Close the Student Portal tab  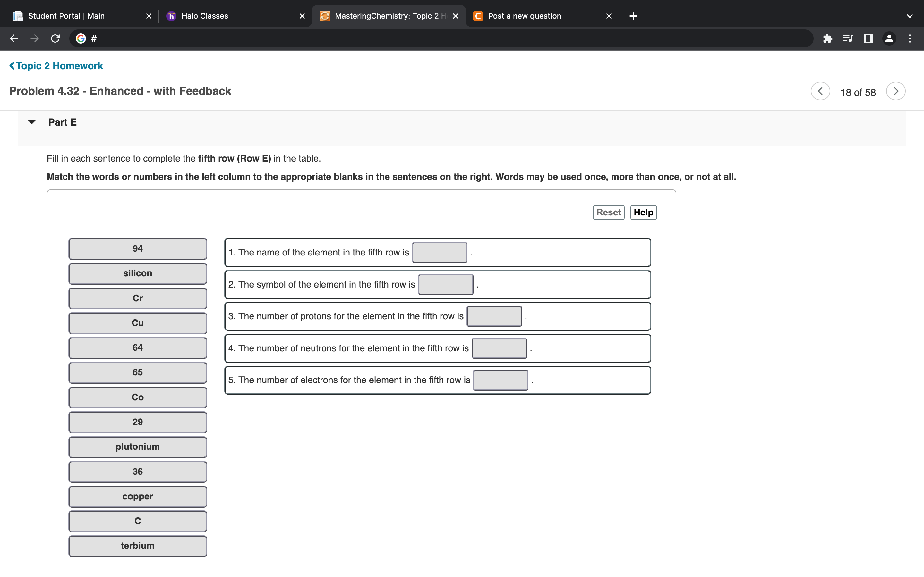coord(149,16)
